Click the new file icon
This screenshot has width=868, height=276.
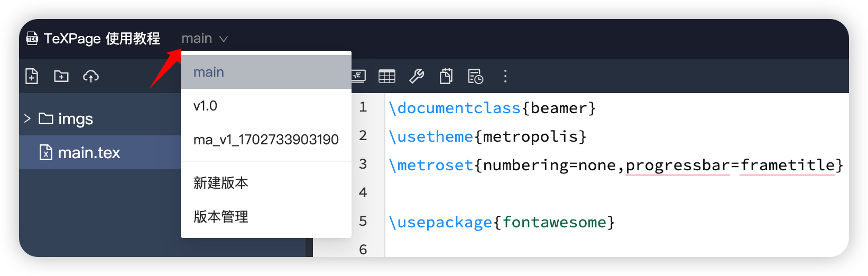click(x=32, y=77)
